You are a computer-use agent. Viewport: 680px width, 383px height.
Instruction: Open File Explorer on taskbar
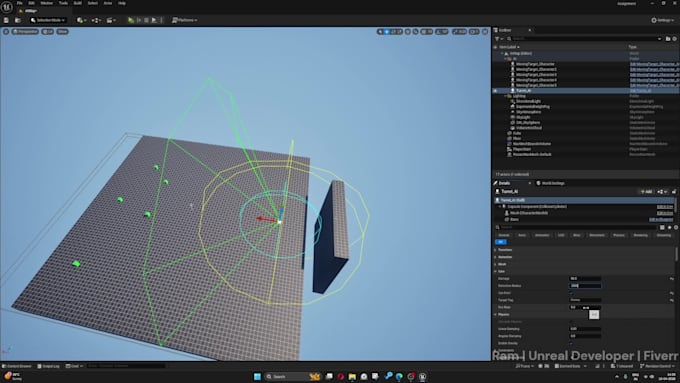352,376
